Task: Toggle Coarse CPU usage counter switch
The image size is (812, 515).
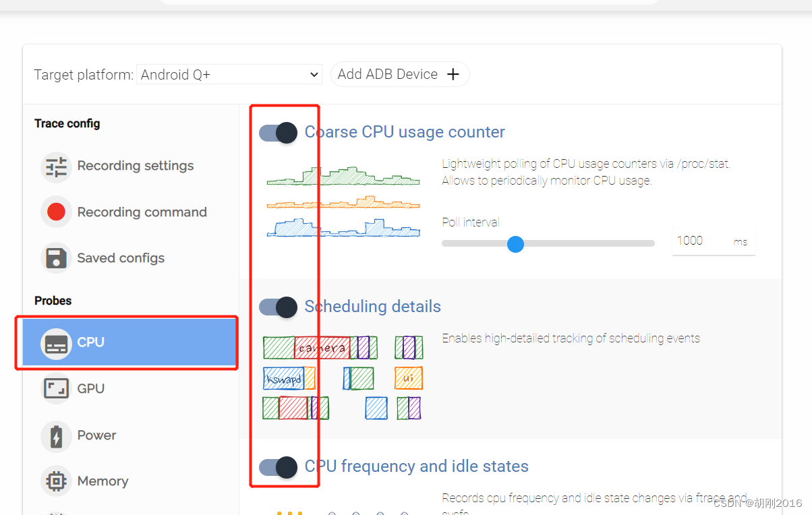Action: (x=279, y=133)
